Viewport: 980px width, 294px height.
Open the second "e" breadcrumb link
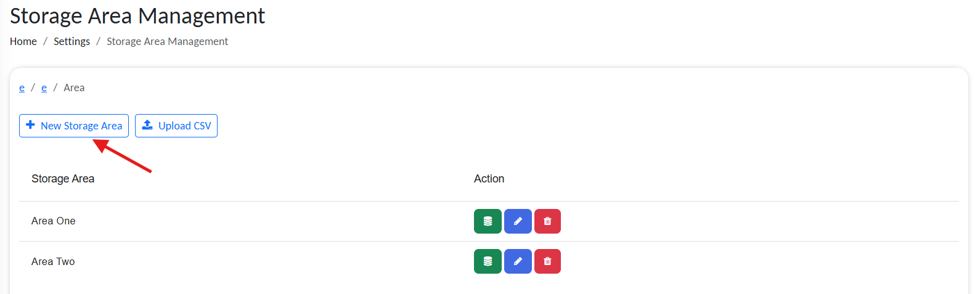coord(44,88)
